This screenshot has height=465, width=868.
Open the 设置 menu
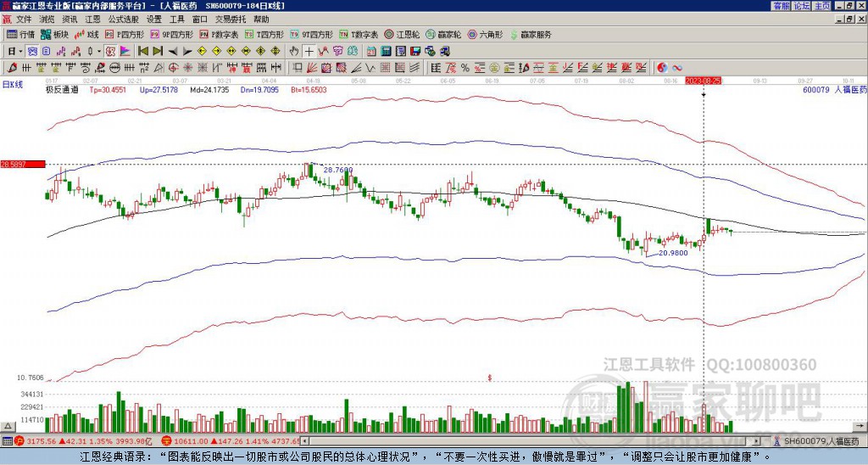(154, 20)
